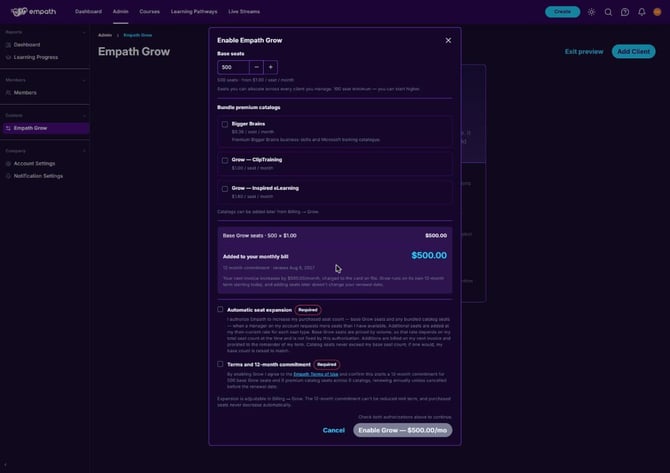This screenshot has width=670, height=473.
Task: Open the Learning Pathways nav tab
Action: (194, 12)
